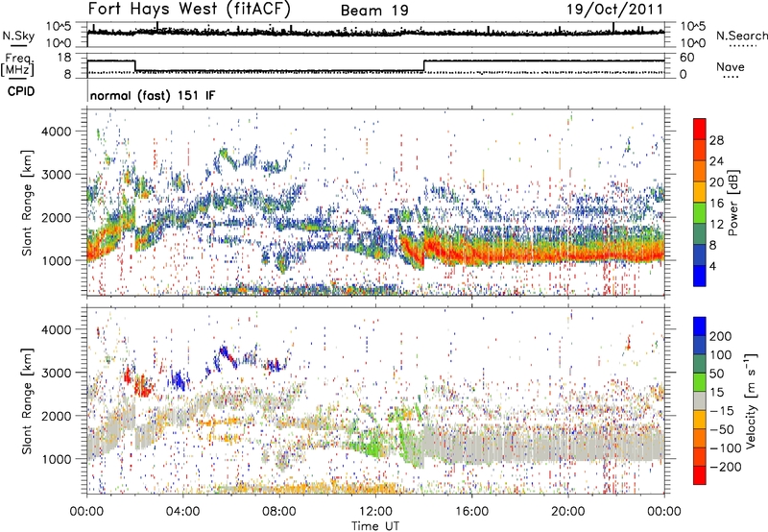
Task: Click the '-200' label on Velocity colorbar
Action: click(x=725, y=467)
